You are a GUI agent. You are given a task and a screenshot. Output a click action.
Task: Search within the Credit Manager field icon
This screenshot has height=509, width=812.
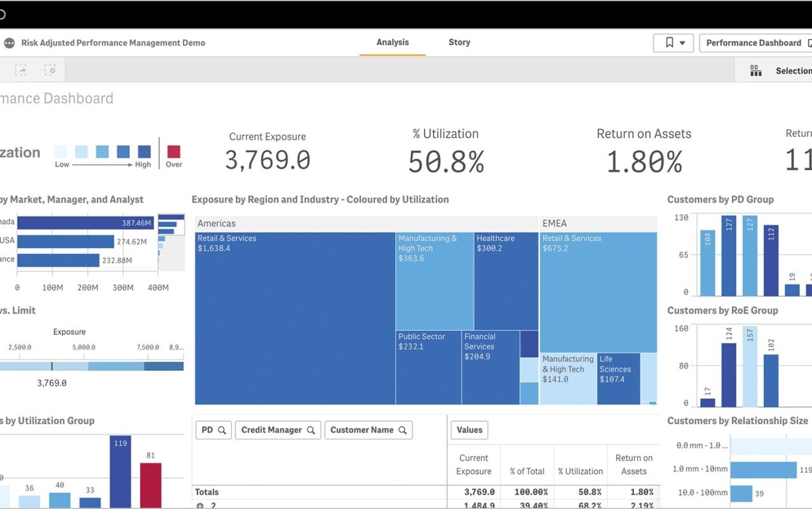click(x=311, y=430)
